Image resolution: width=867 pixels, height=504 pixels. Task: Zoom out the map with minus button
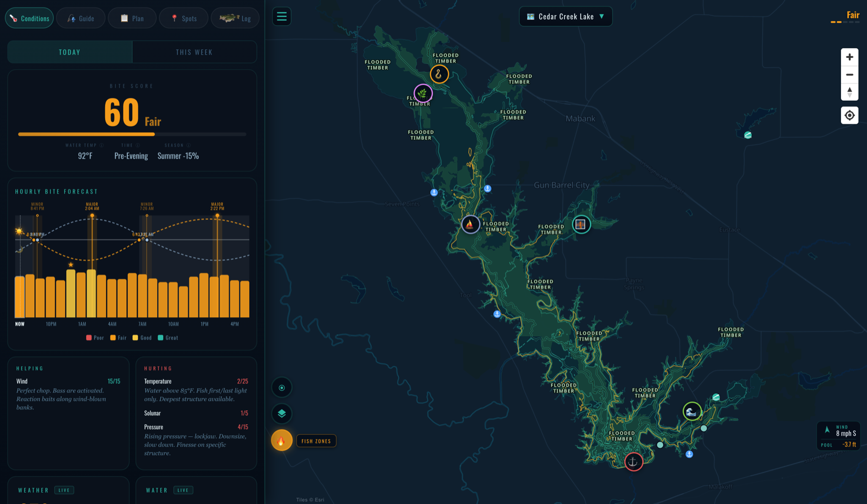point(850,75)
